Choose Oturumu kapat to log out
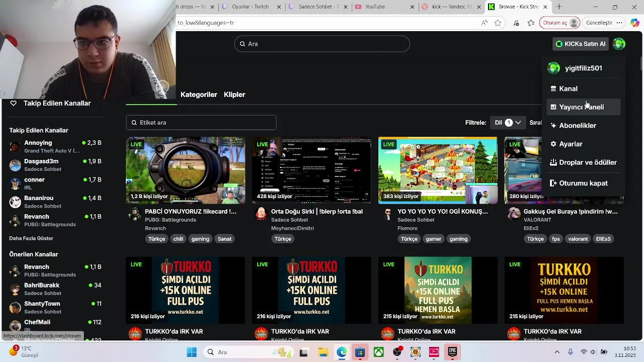Image resolution: width=644 pixels, height=362 pixels. (583, 184)
